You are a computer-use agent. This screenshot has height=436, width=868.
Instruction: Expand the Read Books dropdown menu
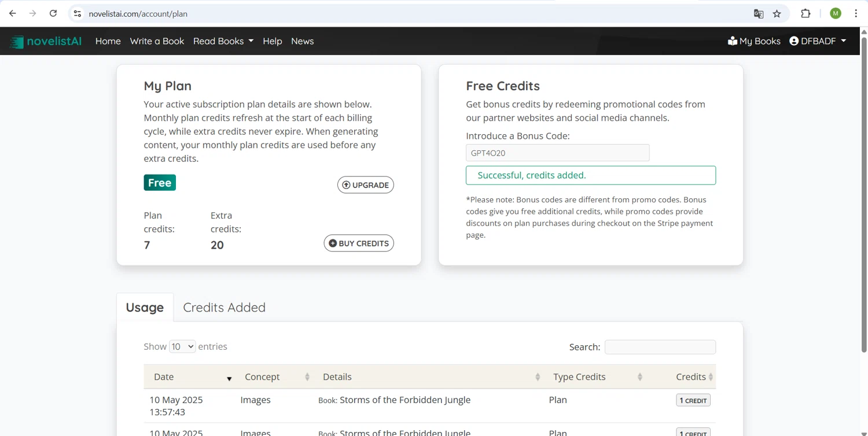[223, 41]
